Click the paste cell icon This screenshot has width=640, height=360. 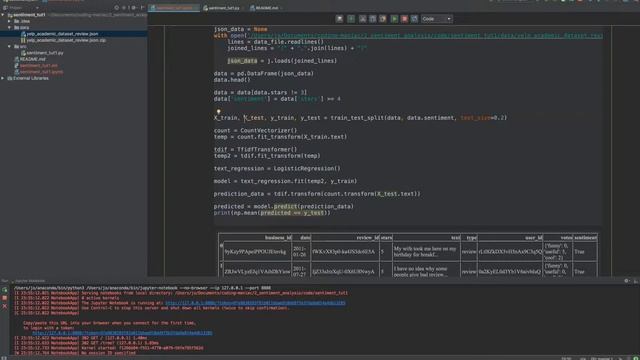pyautogui.click(x=382, y=19)
